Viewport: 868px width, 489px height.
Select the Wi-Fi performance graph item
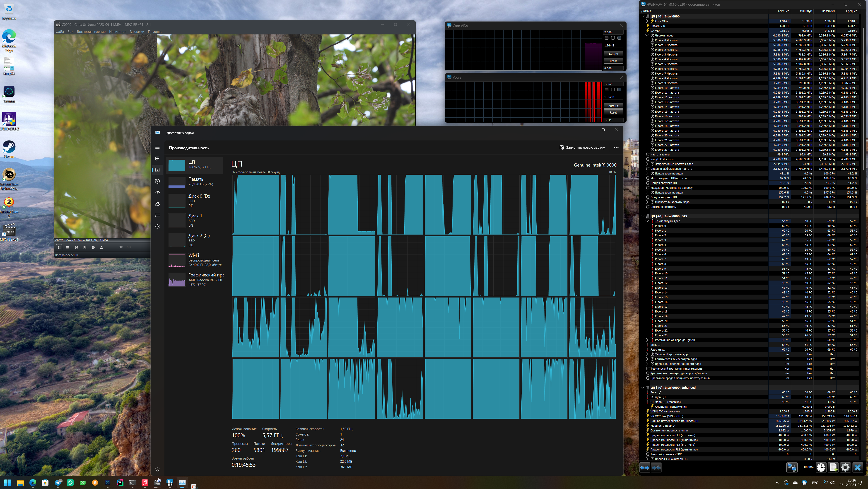(x=195, y=260)
